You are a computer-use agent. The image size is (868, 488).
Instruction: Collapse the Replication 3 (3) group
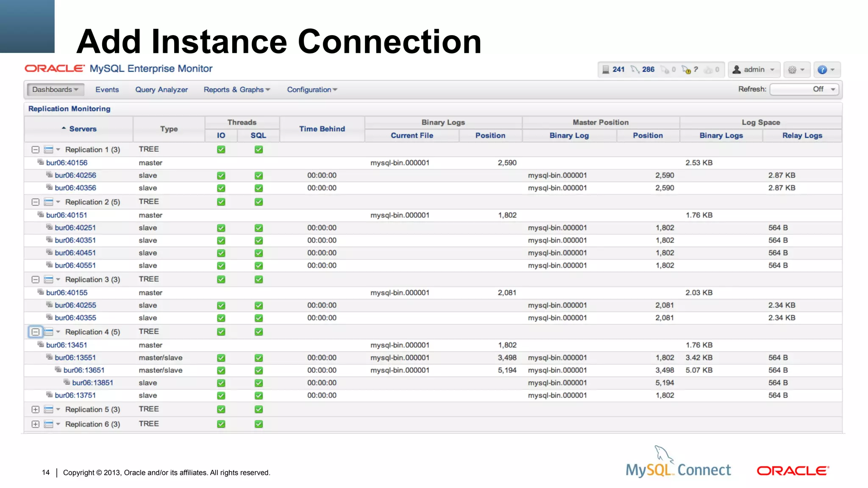click(x=36, y=280)
